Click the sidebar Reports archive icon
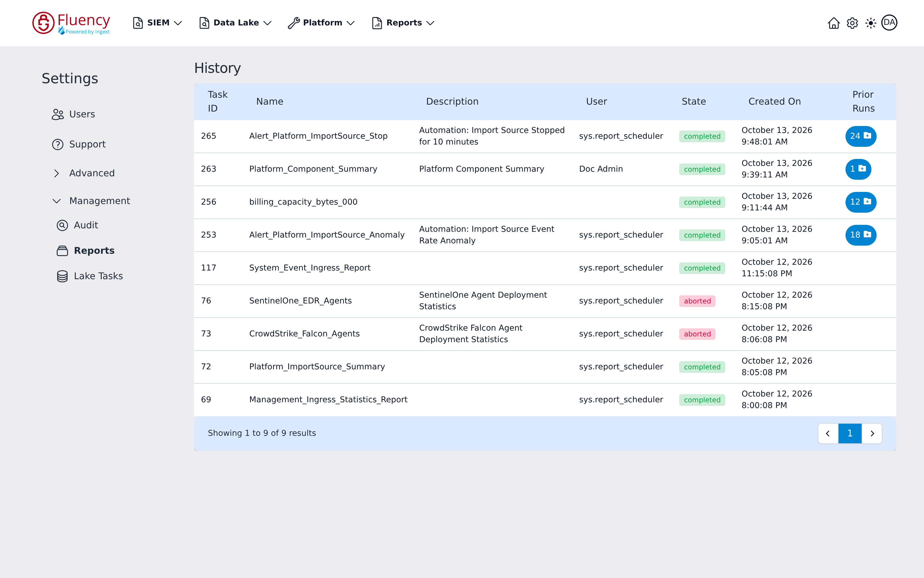Image resolution: width=924 pixels, height=578 pixels. pos(62,251)
